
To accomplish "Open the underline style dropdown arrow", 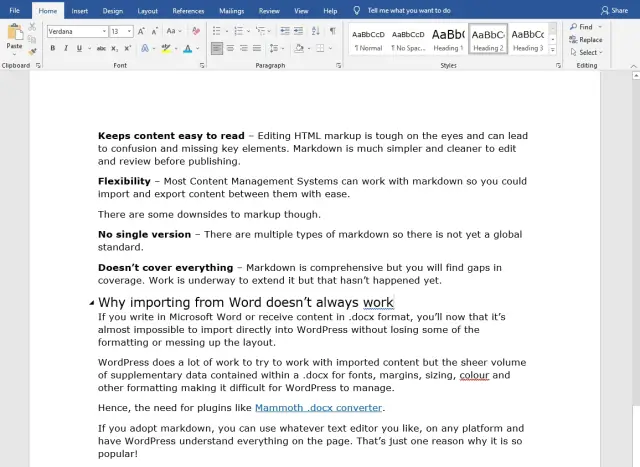I will pyautogui.click(x=89, y=49).
